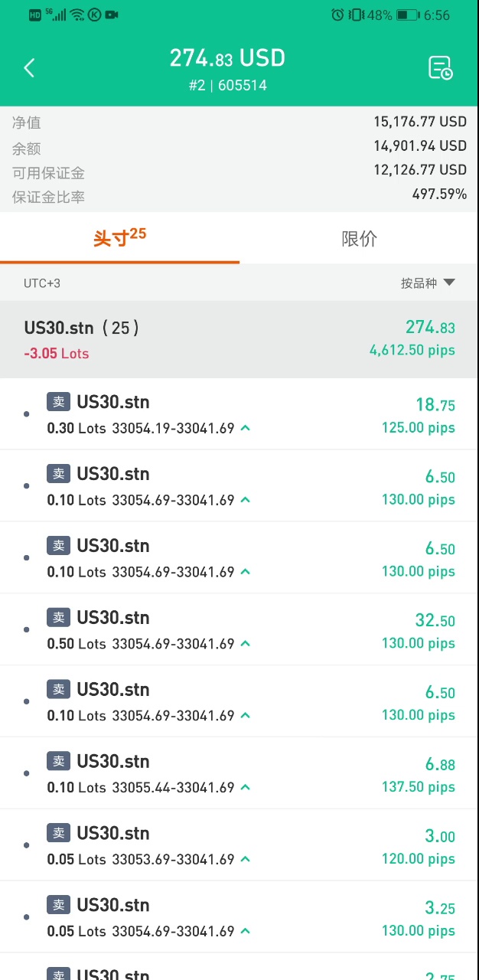Tap the sell badge on the 137.50 pips position
This screenshot has width=479, height=980.
(59, 762)
